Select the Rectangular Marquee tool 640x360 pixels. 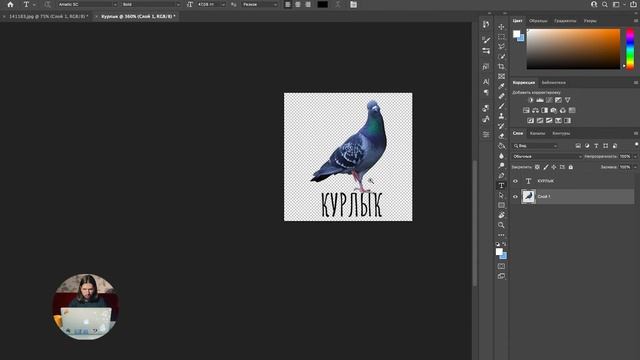point(501,37)
